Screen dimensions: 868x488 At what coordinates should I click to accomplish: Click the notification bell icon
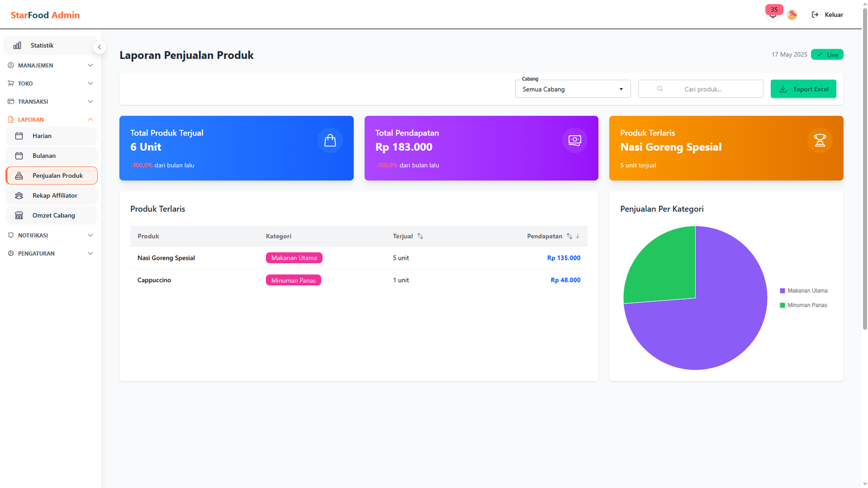773,15
